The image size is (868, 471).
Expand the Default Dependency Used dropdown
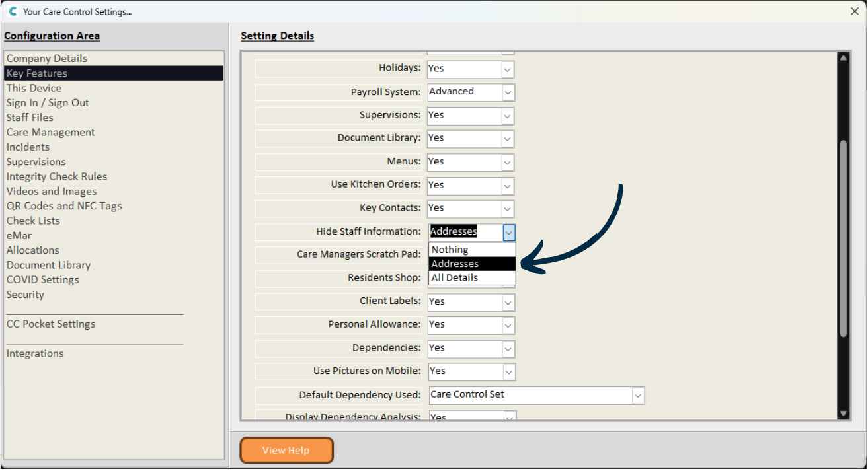point(637,396)
